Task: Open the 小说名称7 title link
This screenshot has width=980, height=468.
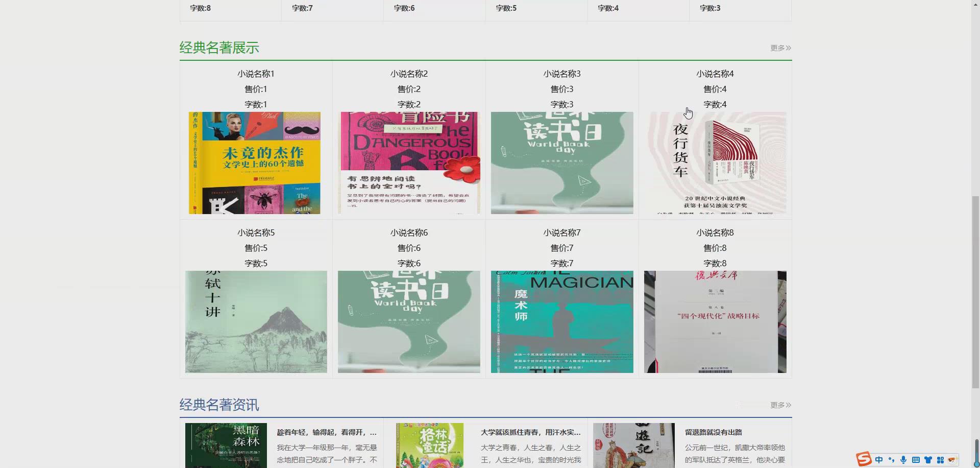Action: tap(562, 233)
